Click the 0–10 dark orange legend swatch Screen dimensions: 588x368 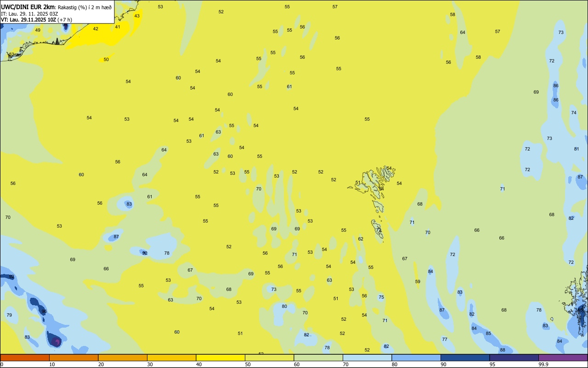25,357
